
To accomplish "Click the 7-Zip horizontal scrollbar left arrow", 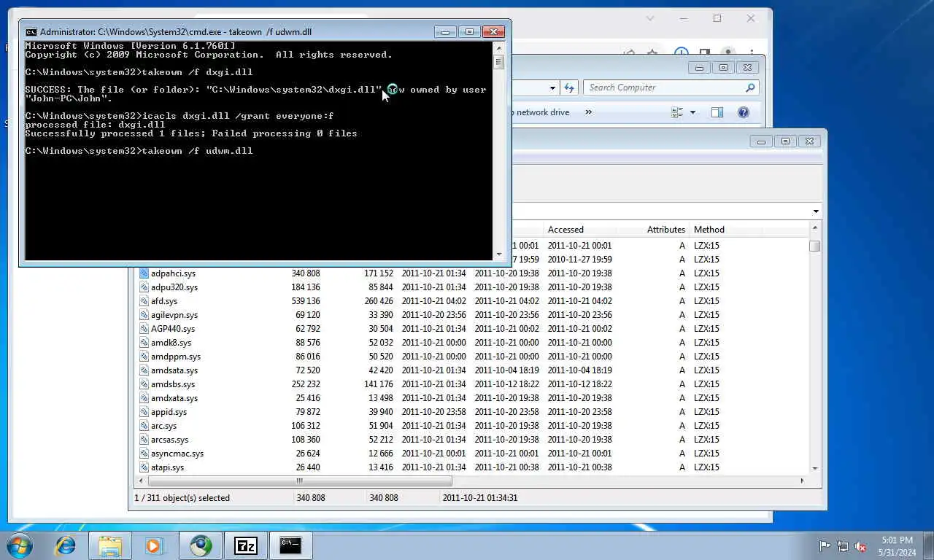I will point(142,481).
